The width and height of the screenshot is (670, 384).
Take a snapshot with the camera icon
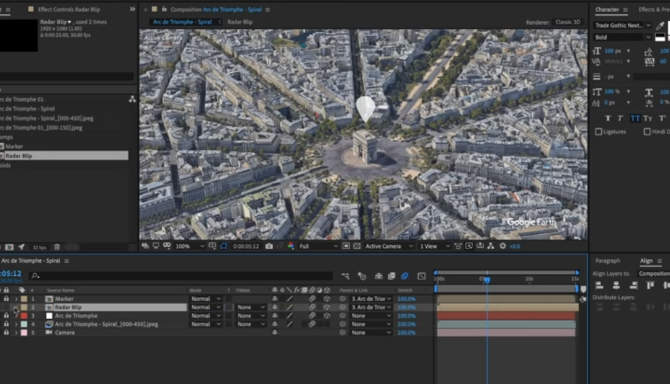pyautogui.click(x=269, y=246)
